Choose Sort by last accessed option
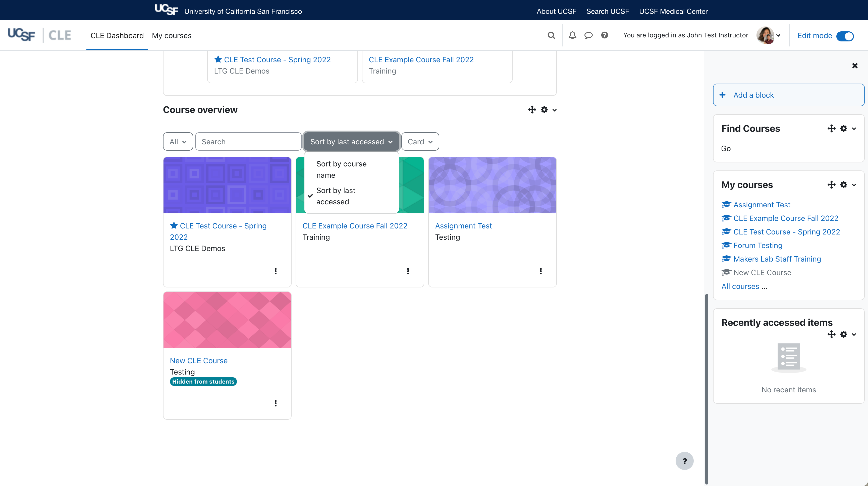Screen dimensions: 868x486 351,196
